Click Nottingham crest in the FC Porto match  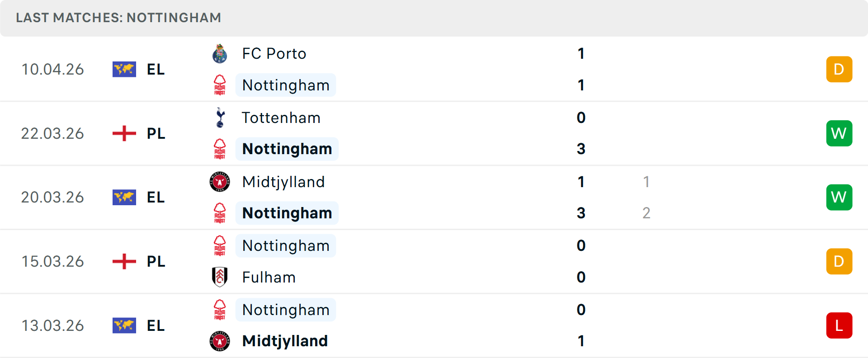pyautogui.click(x=220, y=85)
